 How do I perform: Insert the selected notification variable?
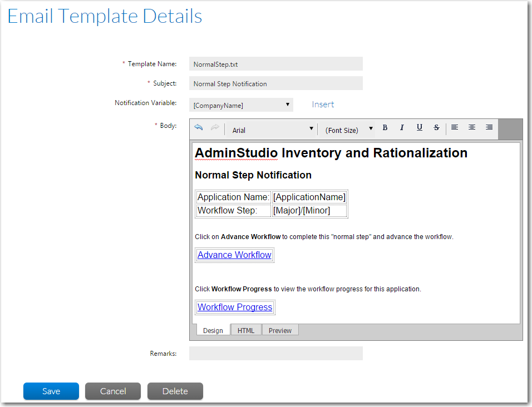pyautogui.click(x=323, y=105)
